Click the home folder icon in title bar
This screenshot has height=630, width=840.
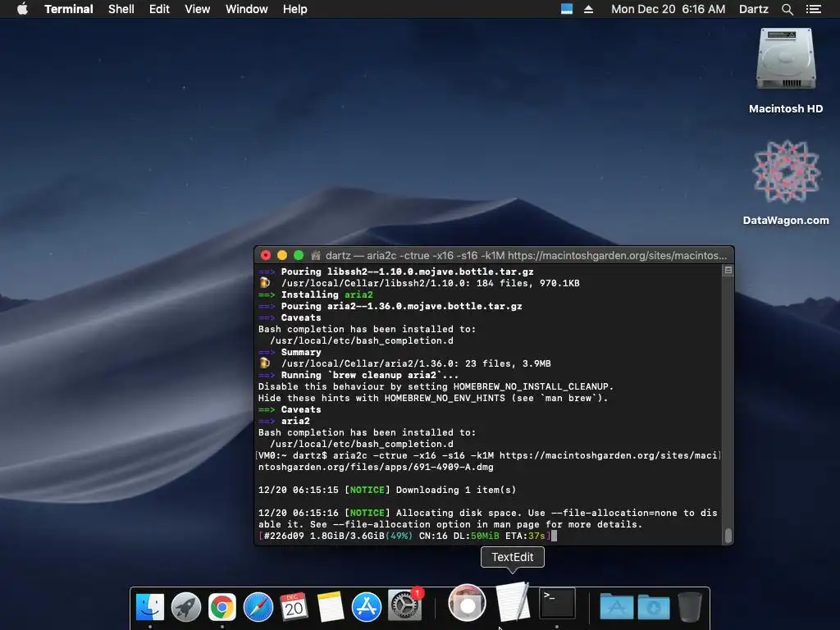316,256
